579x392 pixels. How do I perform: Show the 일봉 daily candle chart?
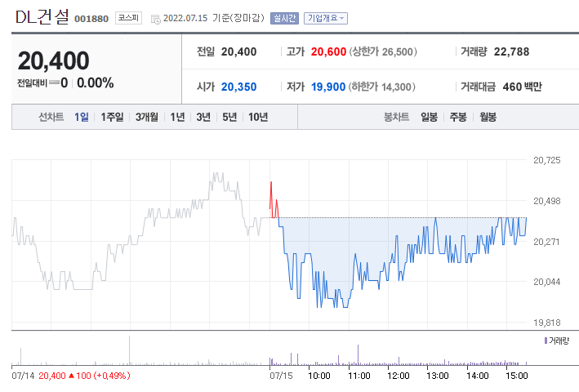point(429,117)
